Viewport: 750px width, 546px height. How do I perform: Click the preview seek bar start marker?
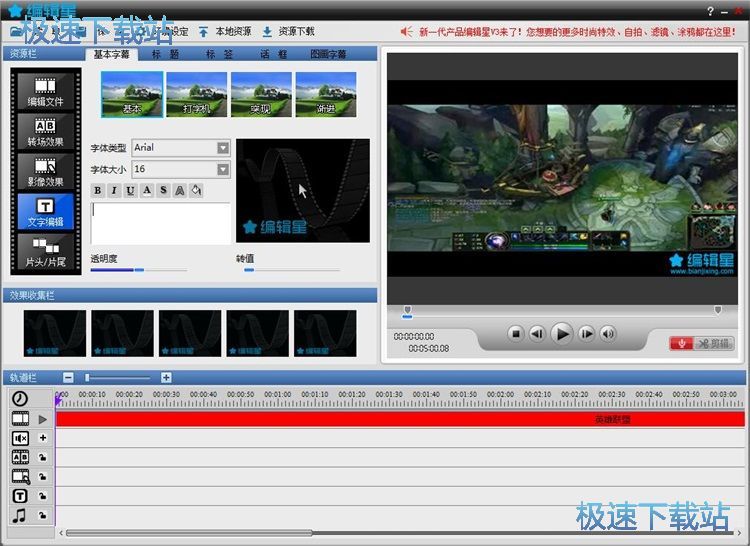tap(408, 310)
